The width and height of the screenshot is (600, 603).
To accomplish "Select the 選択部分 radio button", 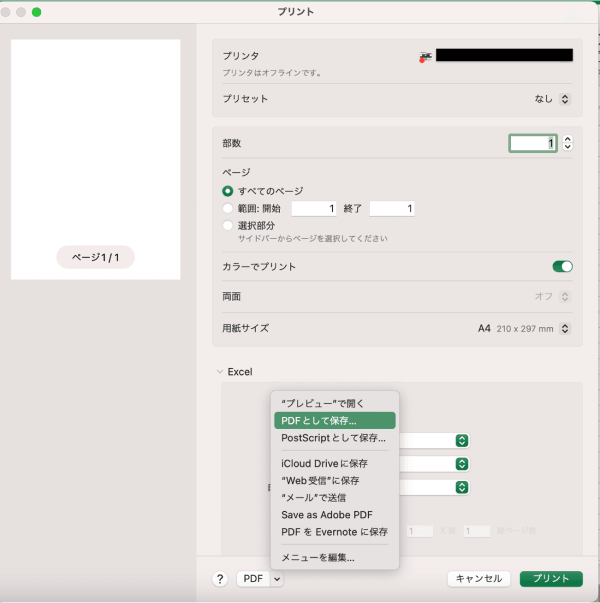I will pos(228,225).
